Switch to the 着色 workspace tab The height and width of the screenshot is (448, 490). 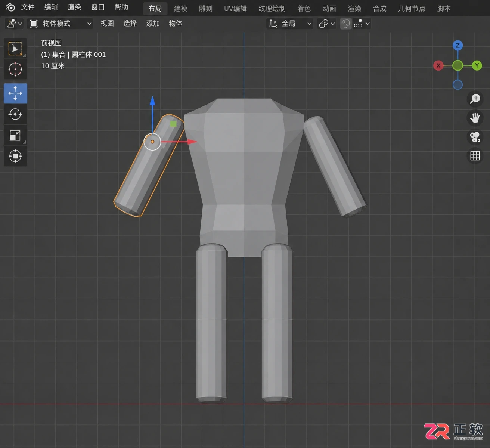304,8
